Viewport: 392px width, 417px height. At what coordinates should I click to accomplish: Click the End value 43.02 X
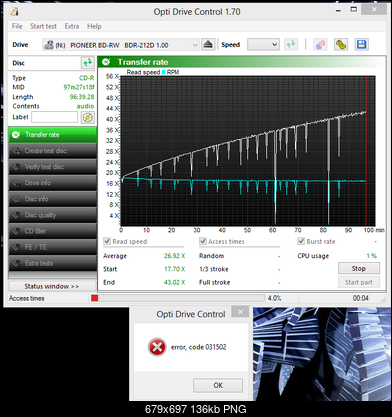[174, 282]
